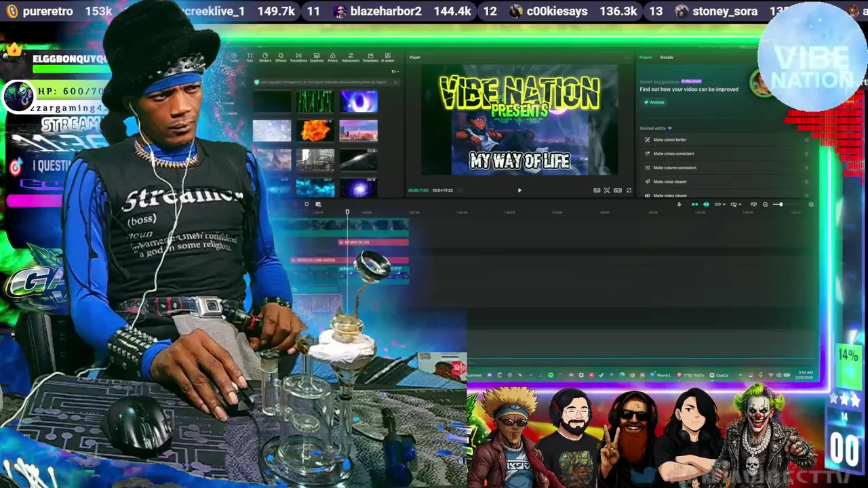This screenshot has width=868, height=488.
Task: Open the Captions panel
Action: [x=317, y=58]
